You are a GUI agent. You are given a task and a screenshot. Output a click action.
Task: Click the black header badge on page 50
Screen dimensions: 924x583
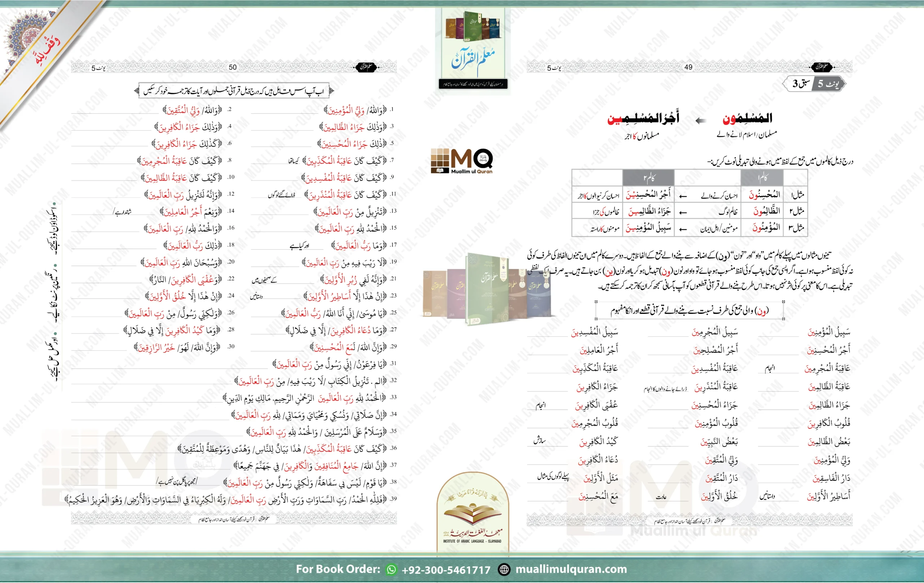pos(366,67)
